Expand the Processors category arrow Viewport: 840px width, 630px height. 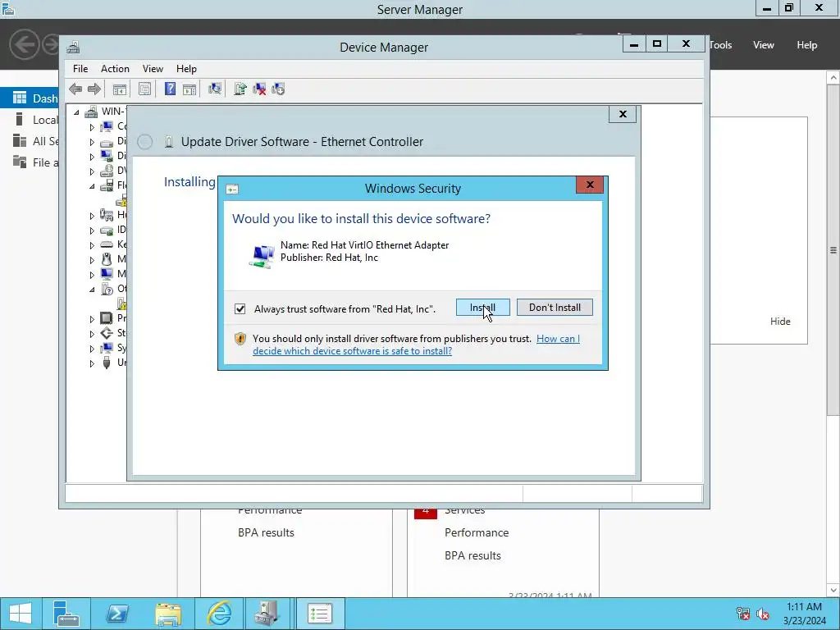tap(92, 319)
